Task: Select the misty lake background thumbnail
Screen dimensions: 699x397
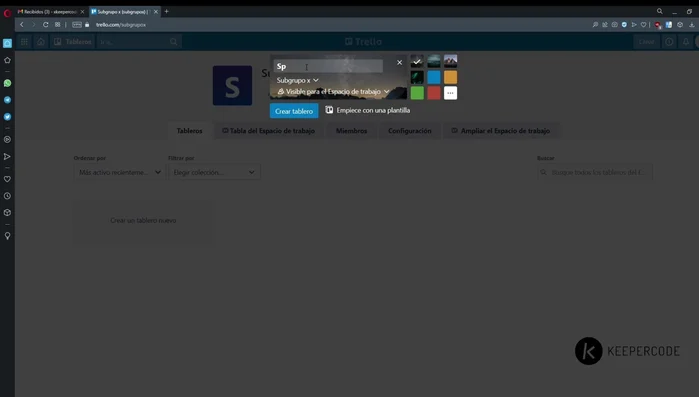Action: coord(434,61)
